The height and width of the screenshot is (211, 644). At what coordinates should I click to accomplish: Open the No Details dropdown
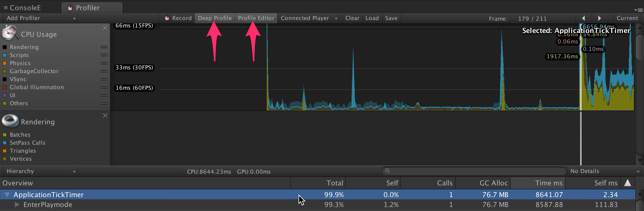coord(604,171)
